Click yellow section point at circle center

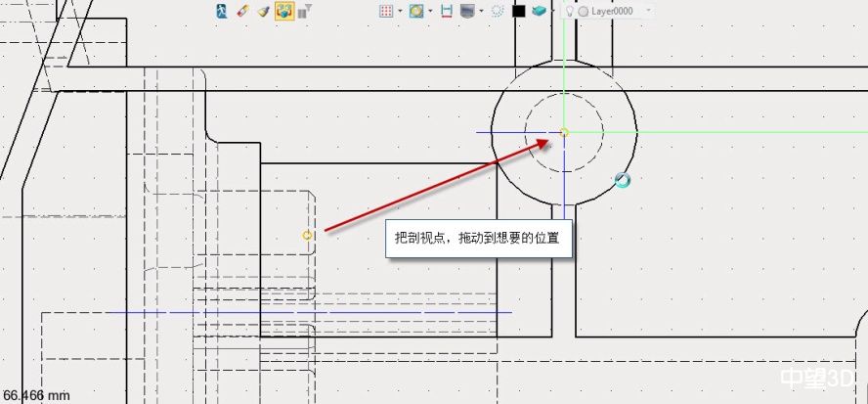tap(564, 131)
